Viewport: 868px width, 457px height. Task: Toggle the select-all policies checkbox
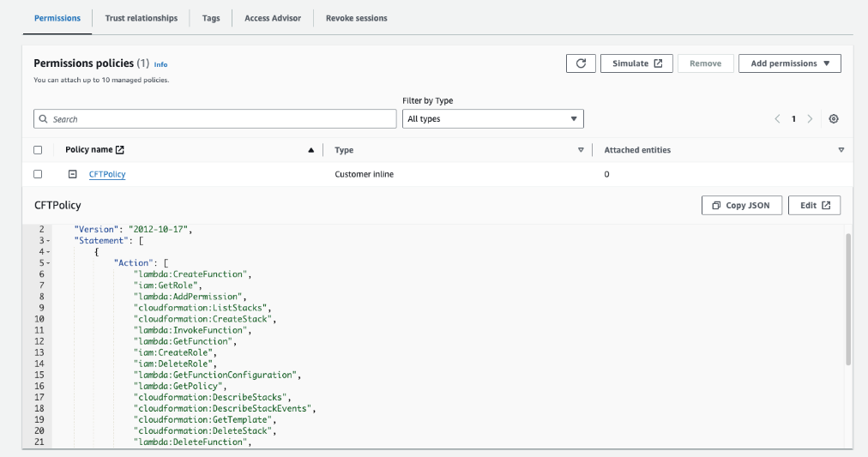tap(38, 150)
